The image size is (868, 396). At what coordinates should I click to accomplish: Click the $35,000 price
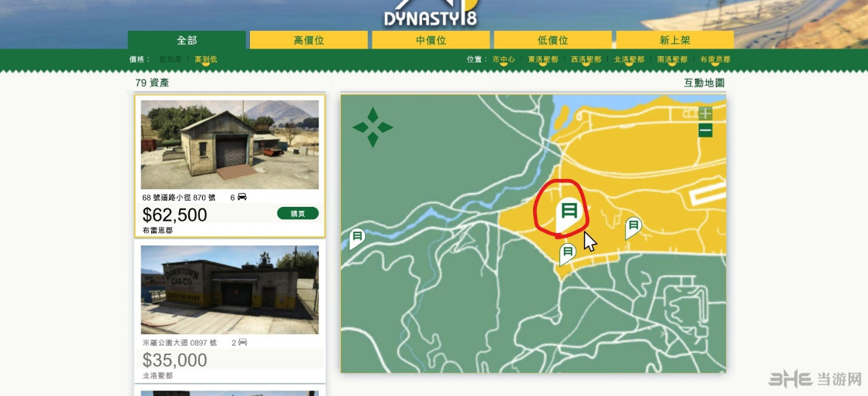174,360
